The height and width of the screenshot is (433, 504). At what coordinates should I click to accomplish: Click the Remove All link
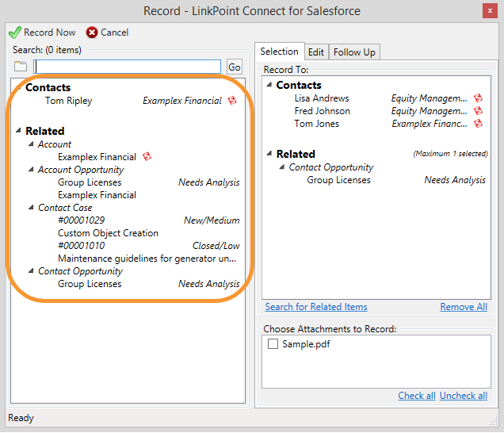464,307
